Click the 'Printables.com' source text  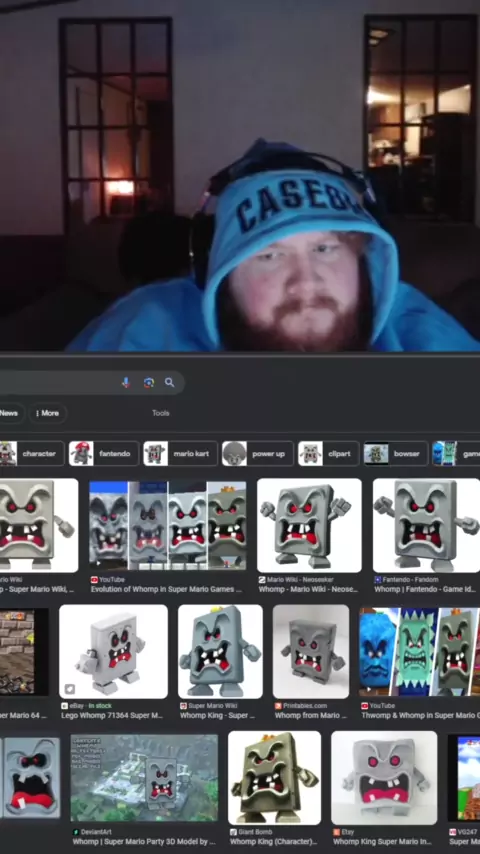click(x=305, y=706)
